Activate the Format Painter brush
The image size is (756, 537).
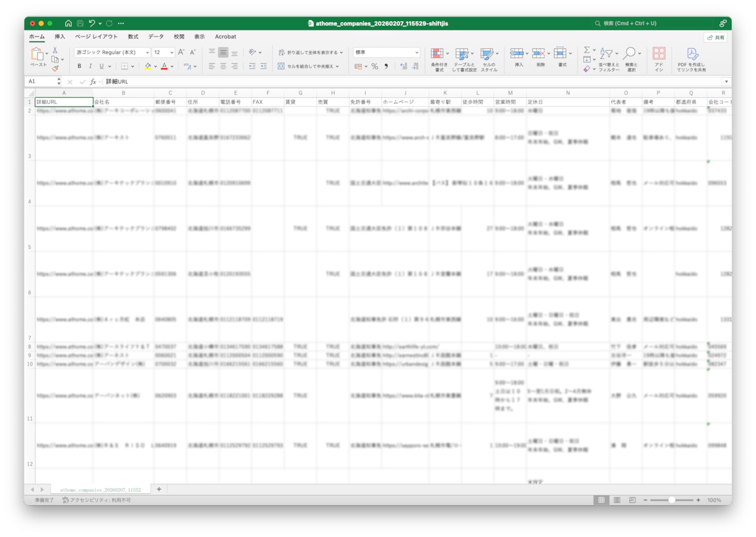pyautogui.click(x=55, y=69)
